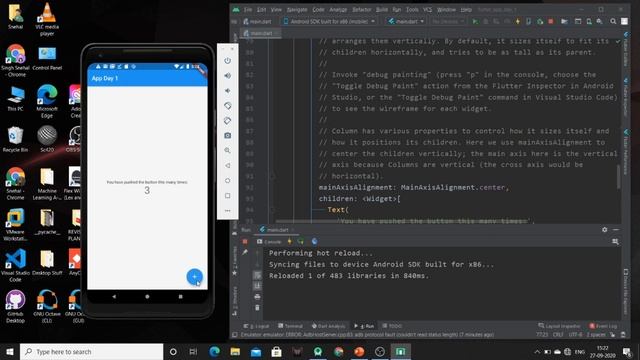The width and height of the screenshot is (640, 360).
Task: Toggle soft-wrap icon in console sidebar
Action: point(257,275)
